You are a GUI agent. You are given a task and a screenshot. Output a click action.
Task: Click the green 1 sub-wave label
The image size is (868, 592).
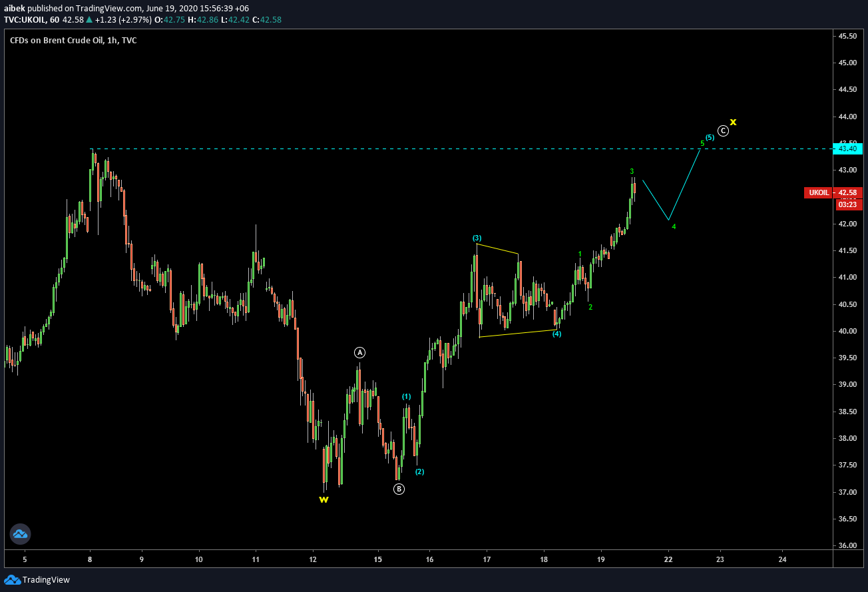pos(580,254)
